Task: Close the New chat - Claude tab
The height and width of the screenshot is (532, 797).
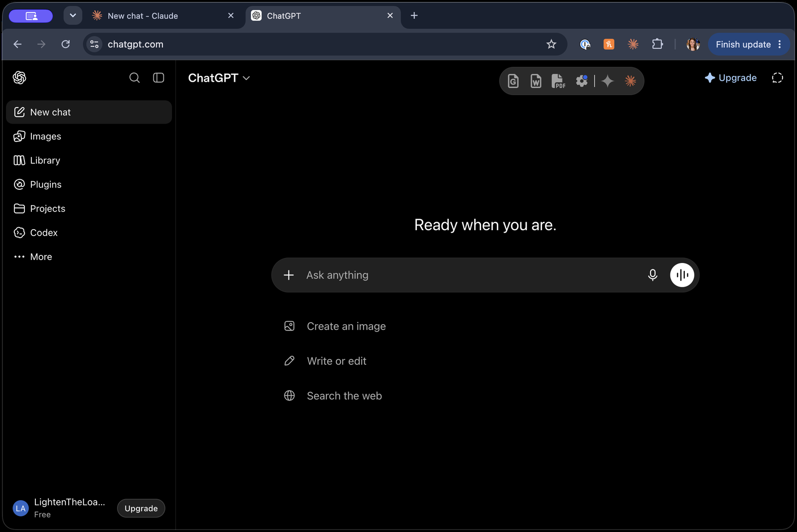Action: point(231,15)
